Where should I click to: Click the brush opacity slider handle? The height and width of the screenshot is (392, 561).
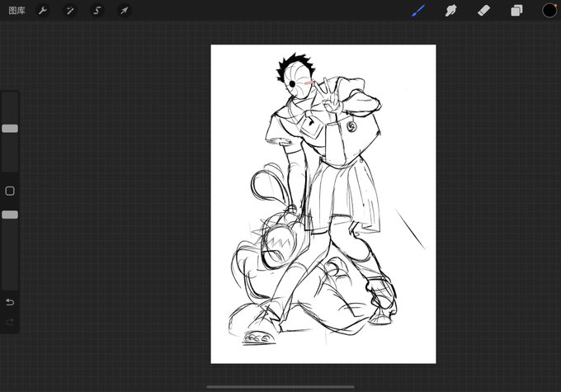click(10, 215)
